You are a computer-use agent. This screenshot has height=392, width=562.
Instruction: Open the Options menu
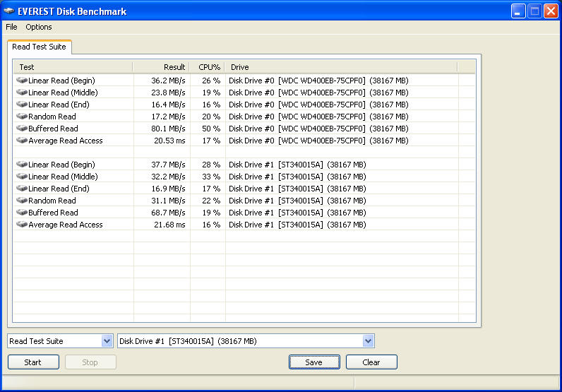click(39, 27)
